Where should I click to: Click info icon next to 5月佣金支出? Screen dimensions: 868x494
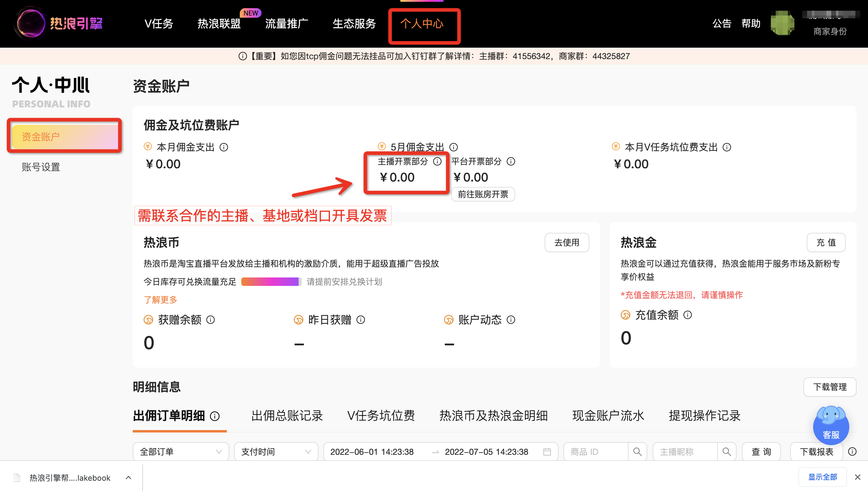[454, 147]
